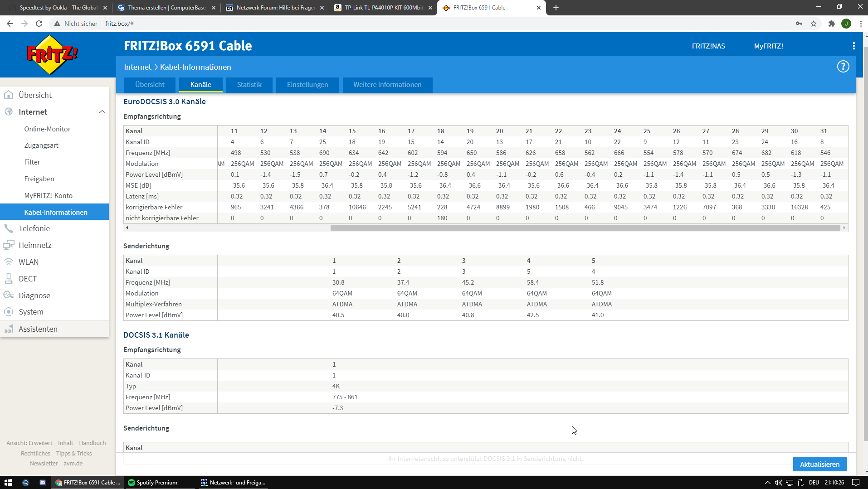The height and width of the screenshot is (489, 868).
Task: Open the Newsletter link
Action: click(44, 463)
